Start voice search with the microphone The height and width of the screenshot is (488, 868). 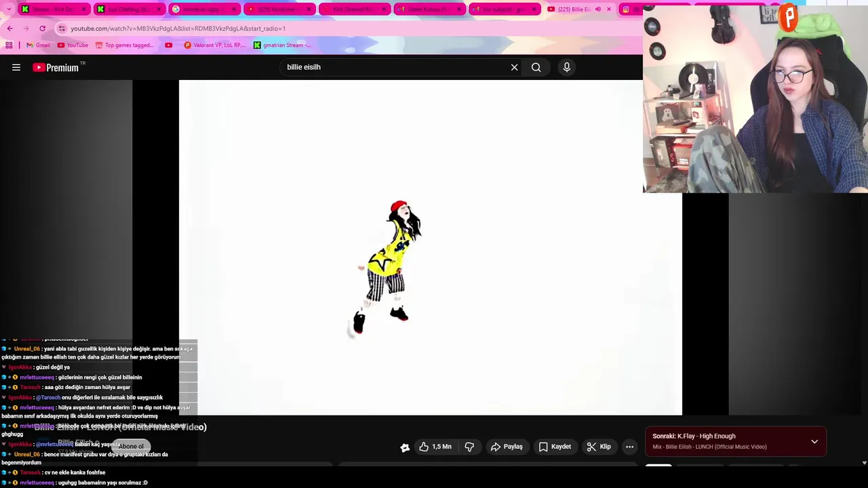coord(567,67)
